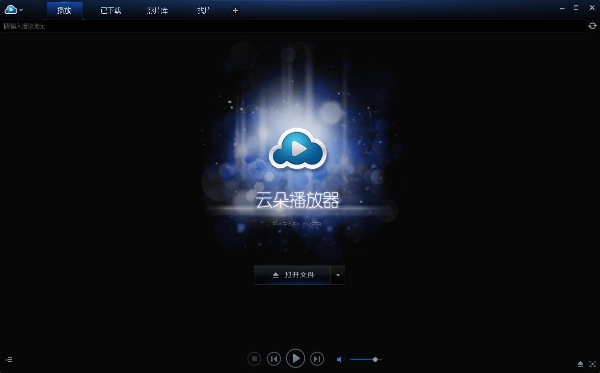The width and height of the screenshot is (600, 373).
Task: Click the large cloud play logo
Action: pos(298,149)
